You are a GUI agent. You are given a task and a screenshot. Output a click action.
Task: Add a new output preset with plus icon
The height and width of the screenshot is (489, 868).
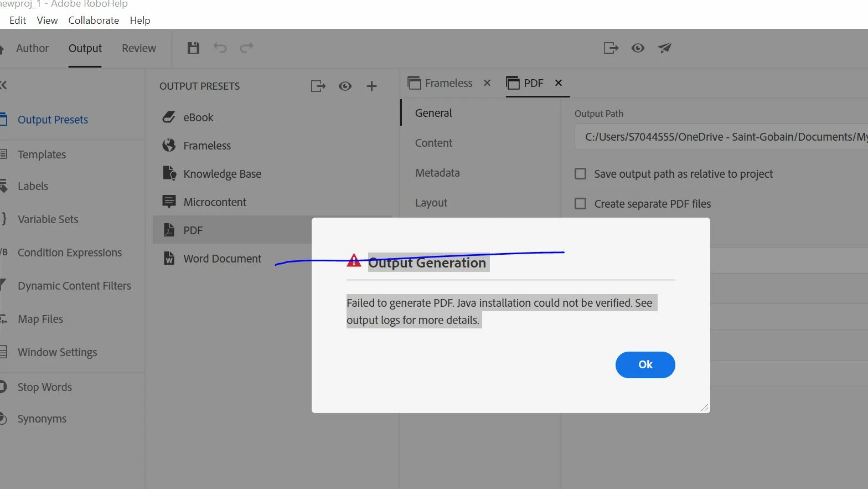371,86
